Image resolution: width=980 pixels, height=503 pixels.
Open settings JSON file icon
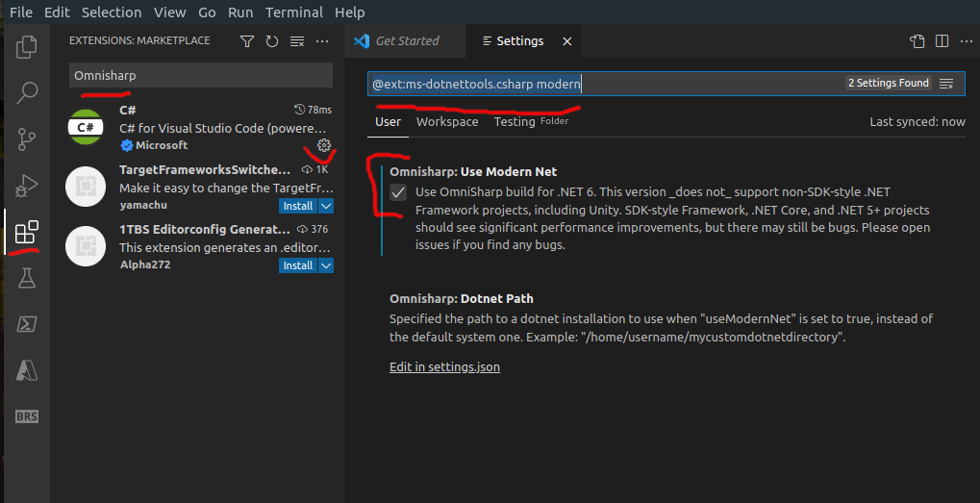click(917, 41)
